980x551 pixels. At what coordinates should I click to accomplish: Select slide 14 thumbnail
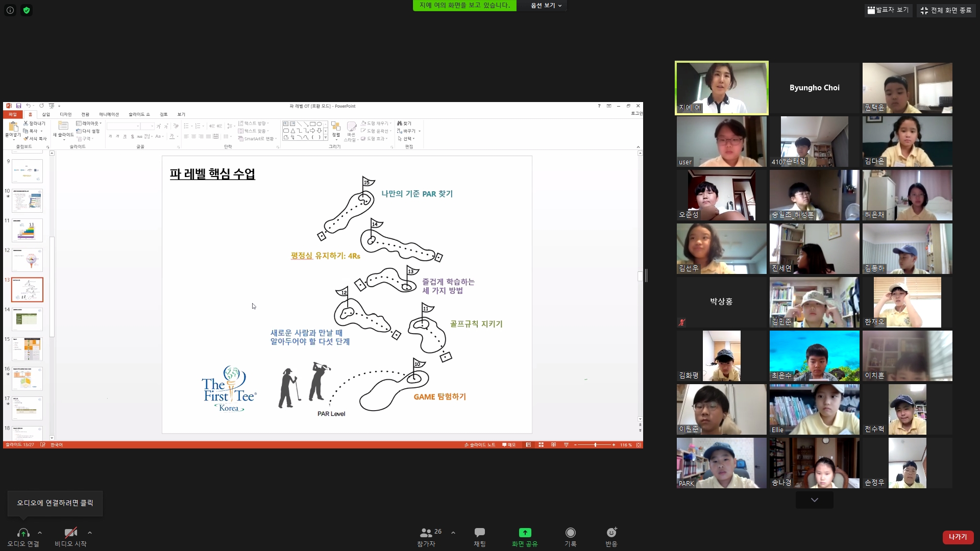point(27,319)
